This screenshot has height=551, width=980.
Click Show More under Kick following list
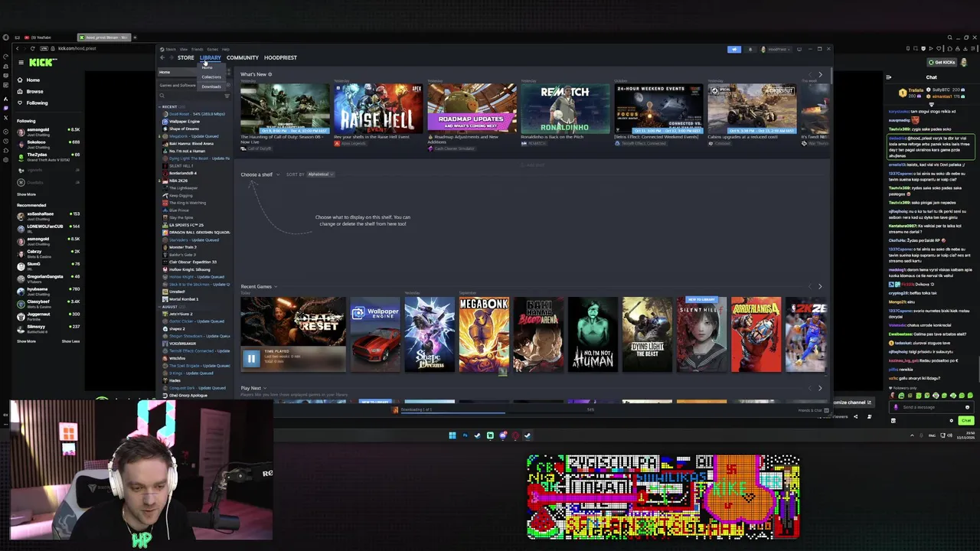[27, 194]
